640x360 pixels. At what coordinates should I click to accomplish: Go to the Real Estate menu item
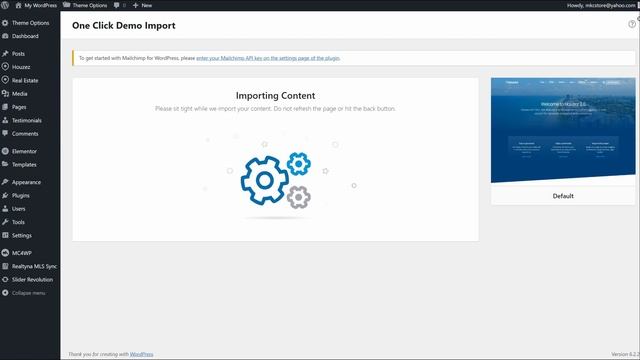[x=25, y=80]
